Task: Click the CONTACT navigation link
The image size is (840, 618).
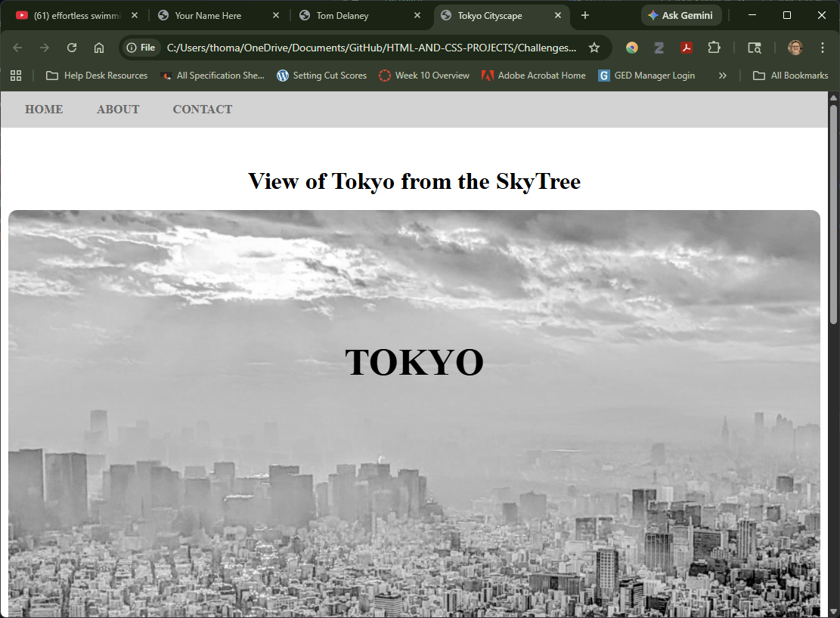Action: tap(202, 109)
